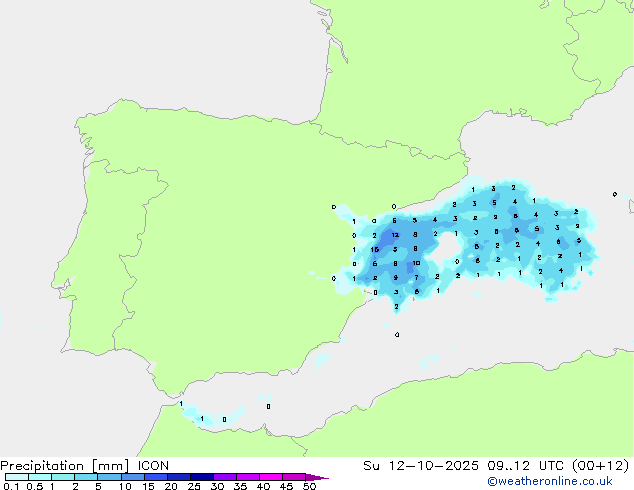This screenshot has width=634, height=490.
Task: Pick the 45 to 50 mm magenta swatch
Action: coord(296,477)
